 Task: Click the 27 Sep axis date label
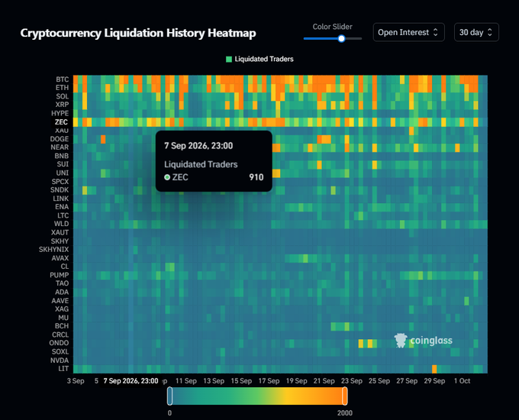coord(407,381)
